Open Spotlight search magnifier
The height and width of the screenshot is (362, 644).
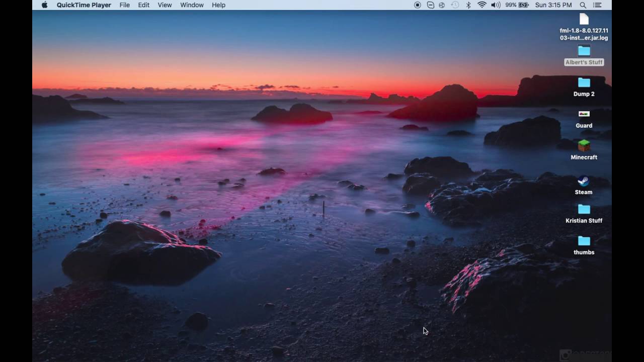583,5
